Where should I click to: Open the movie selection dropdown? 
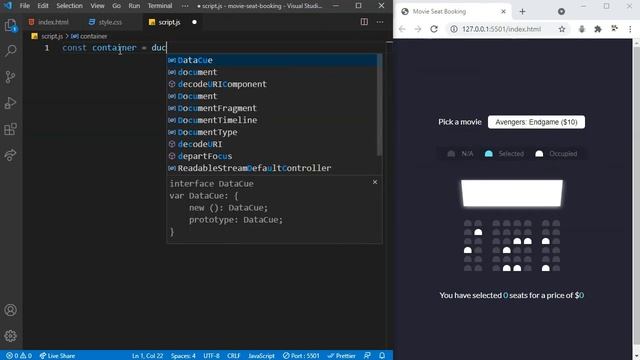click(536, 122)
